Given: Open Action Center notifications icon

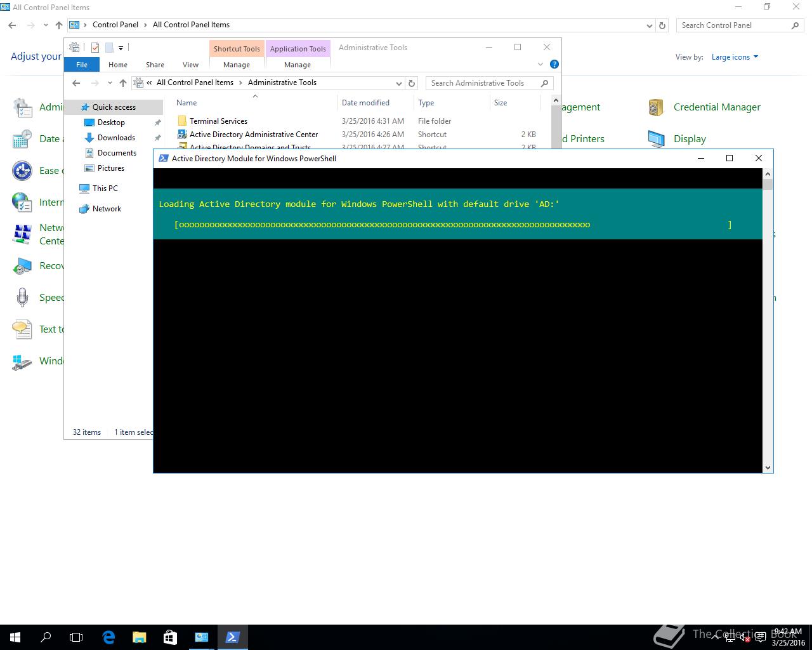Looking at the screenshot, I should click(760, 638).
